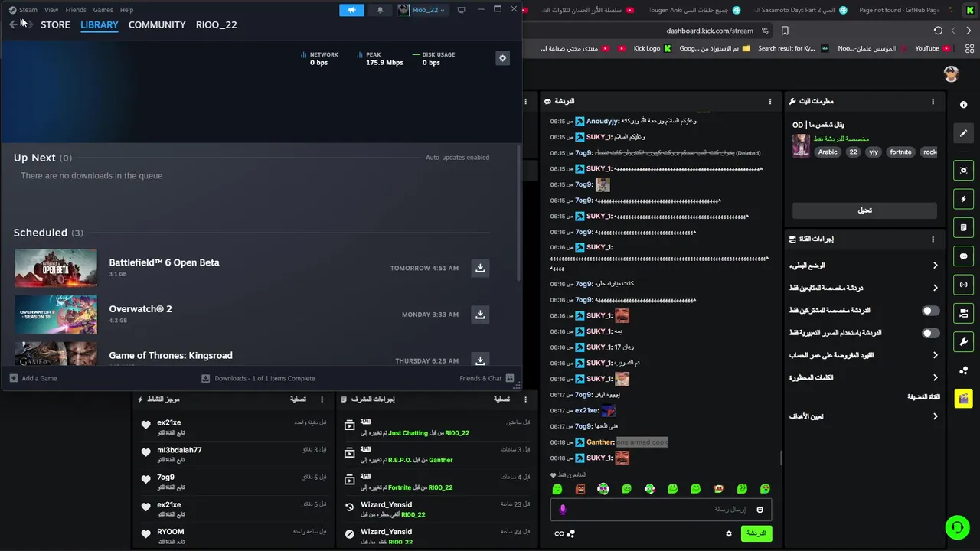Click Arabic stream language tag
The image size is (980, 551).
point(828,152)
